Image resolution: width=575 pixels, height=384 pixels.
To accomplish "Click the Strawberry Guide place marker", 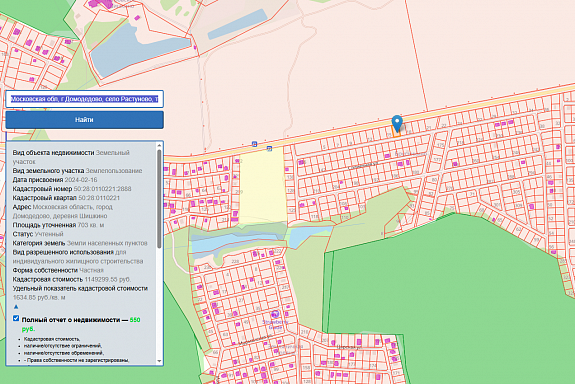I will point(275,314).
